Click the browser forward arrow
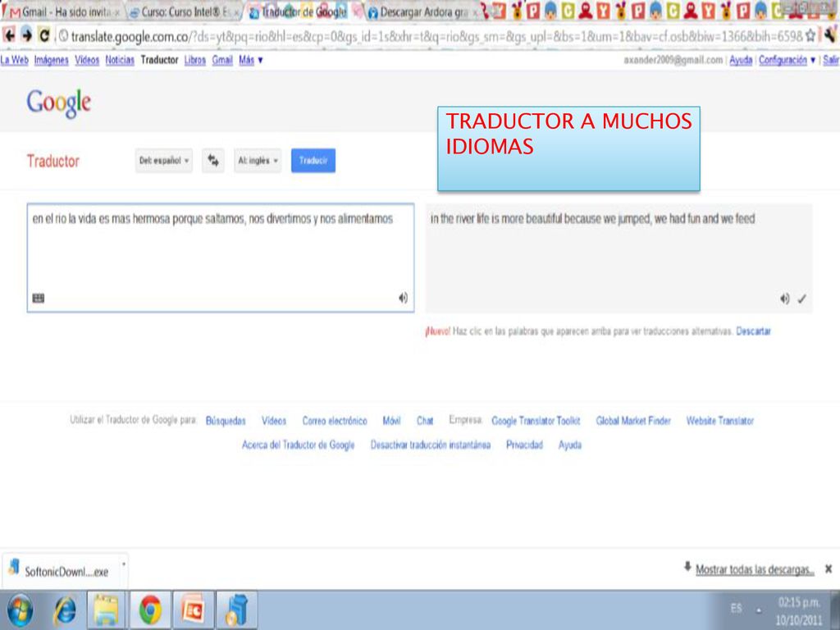The width and height of the screenshot is (840, 630). [27, 36]
